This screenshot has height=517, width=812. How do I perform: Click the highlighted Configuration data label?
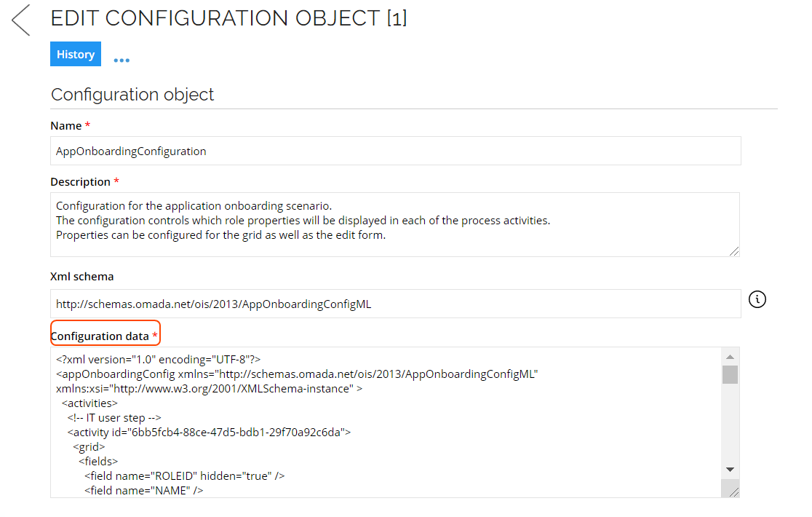pyautogui.click(x=104, y=336)
